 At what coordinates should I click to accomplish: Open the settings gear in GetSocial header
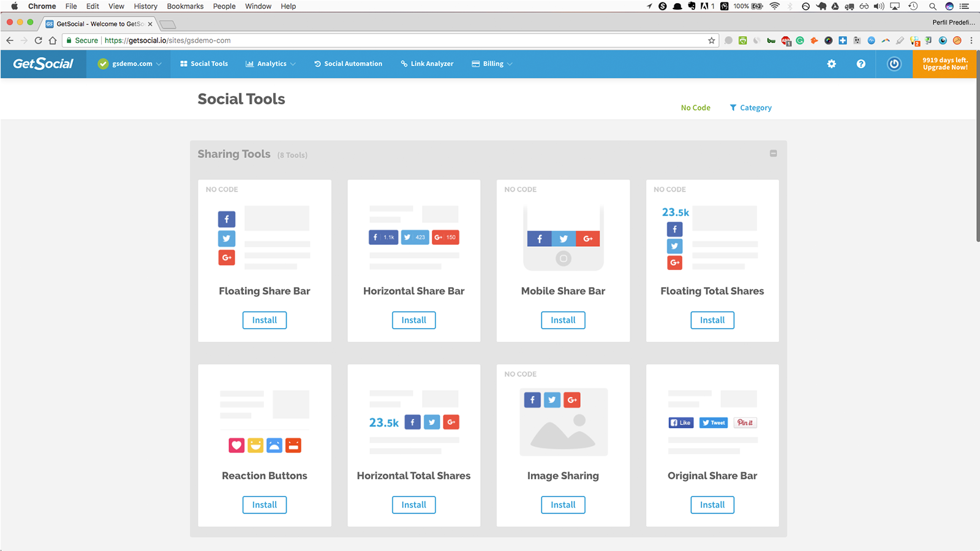pos(831,64)
